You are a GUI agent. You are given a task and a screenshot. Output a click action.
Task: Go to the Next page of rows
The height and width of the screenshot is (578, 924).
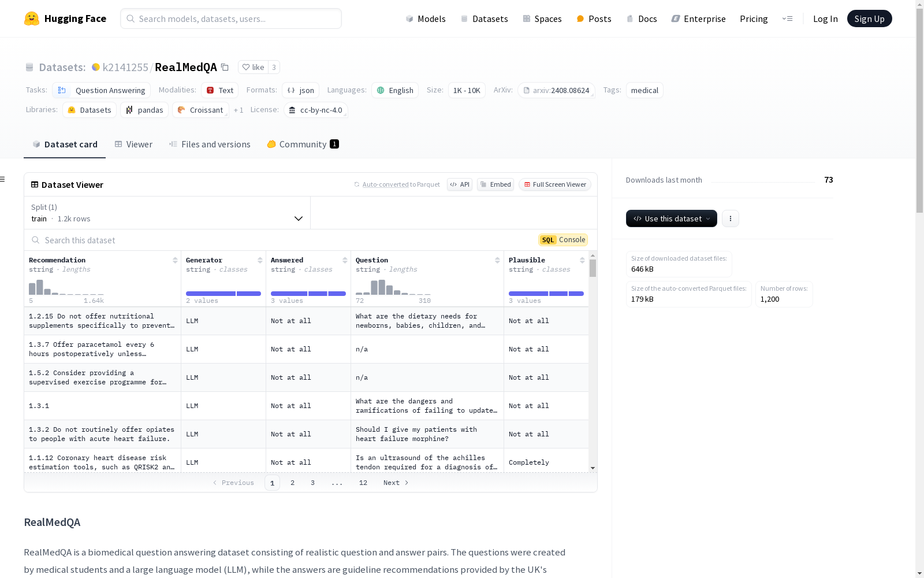coord(396,483)
